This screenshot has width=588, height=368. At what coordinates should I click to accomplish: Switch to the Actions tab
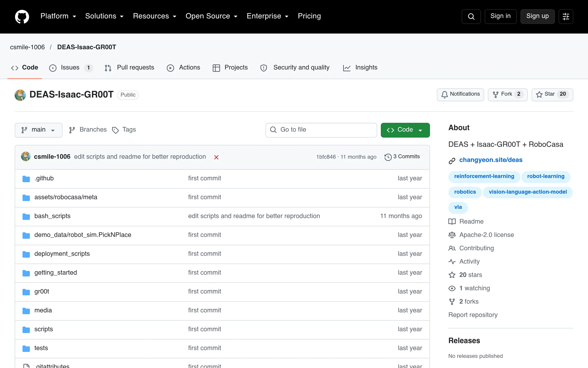tap(184, 68)
